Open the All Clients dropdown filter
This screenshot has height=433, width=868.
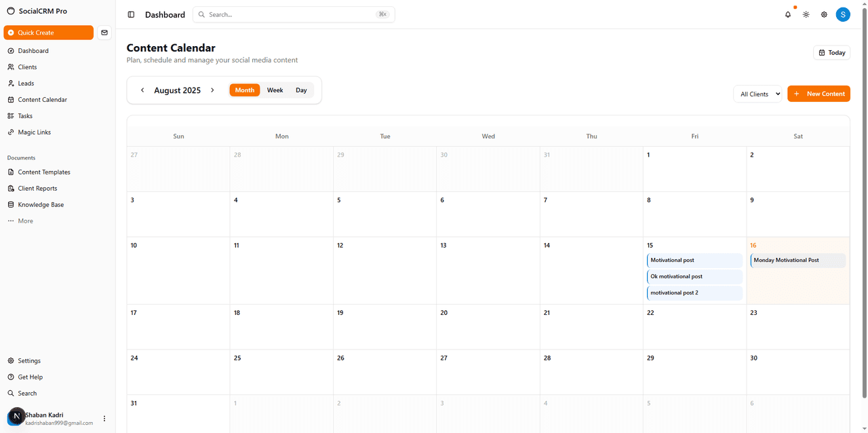tap(757, 94)
